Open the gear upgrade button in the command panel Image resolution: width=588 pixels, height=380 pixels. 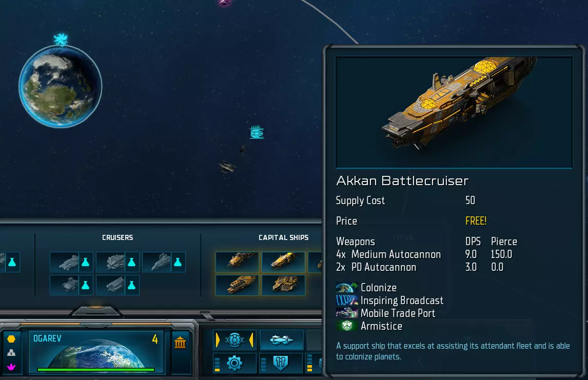(x=234, y=363)
